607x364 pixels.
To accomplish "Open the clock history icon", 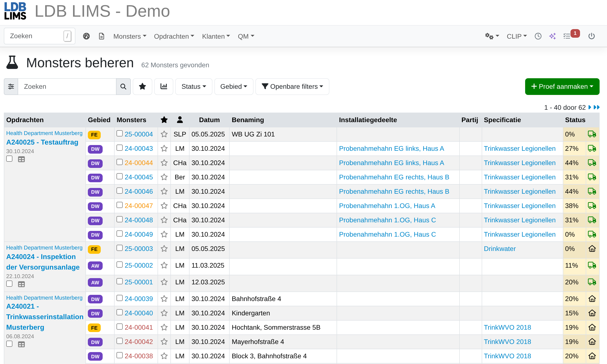I will pyautogui.click(x=538, y=36).
